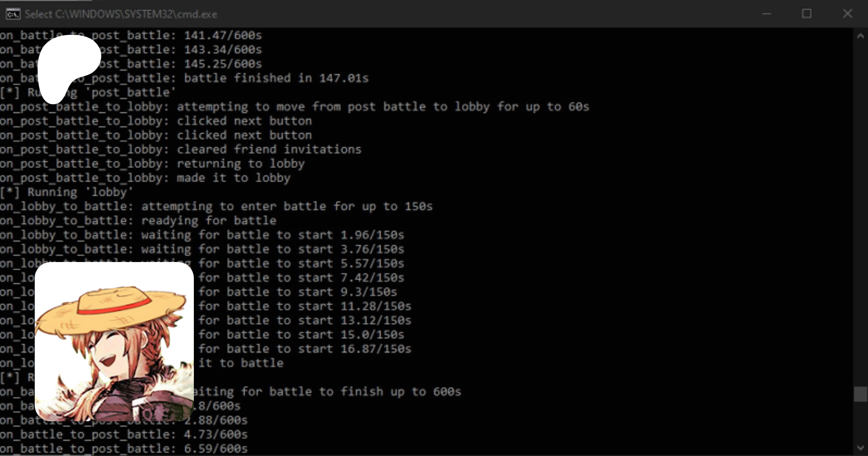Click the 'readying for battle' log line

208,221
